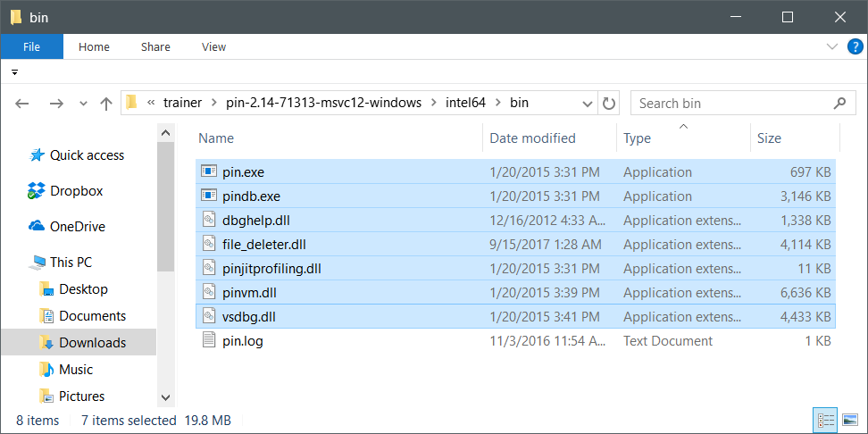Click in the Search bin field

click(x=728, y=104)
